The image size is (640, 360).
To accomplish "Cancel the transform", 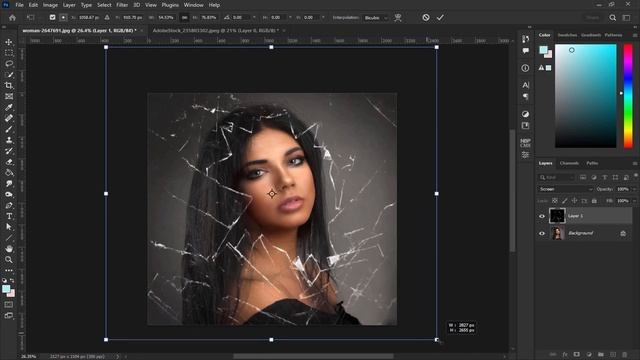I will 426,18.
